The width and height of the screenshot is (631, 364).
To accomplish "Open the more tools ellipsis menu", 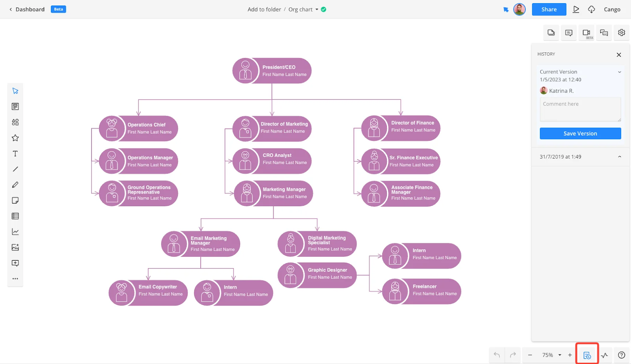I will tap(15, 278).
